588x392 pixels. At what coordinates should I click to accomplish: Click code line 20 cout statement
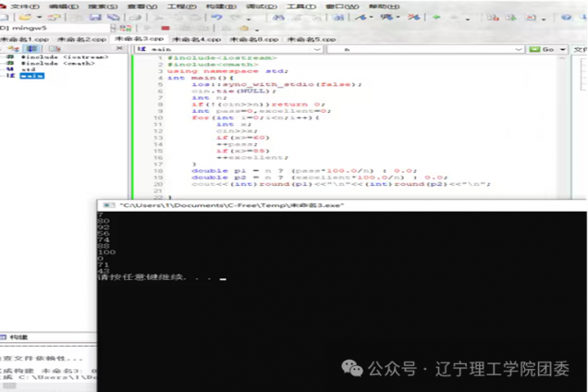click(341, 184)
